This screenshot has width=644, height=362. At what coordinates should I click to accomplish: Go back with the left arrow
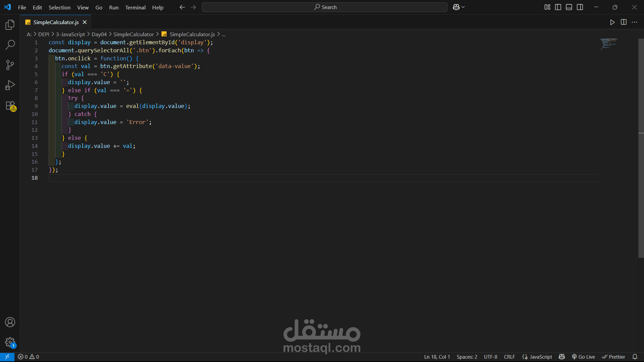pyautogui.click(x=182, y=7)
